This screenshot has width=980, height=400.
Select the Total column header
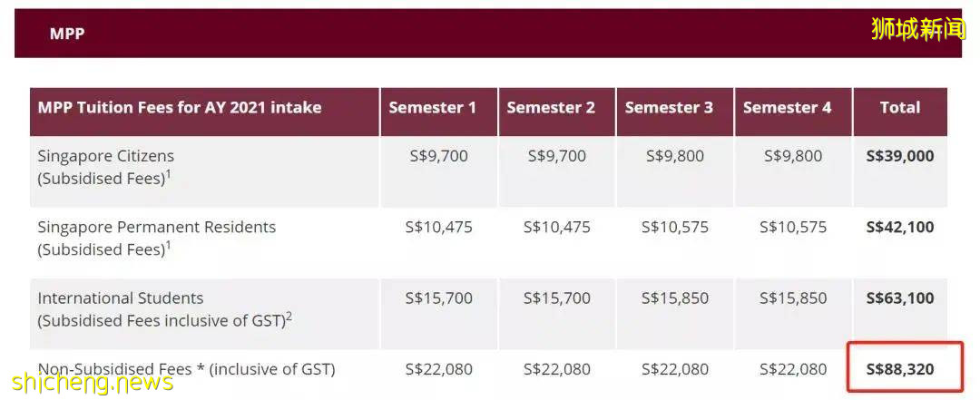[899, 108]
